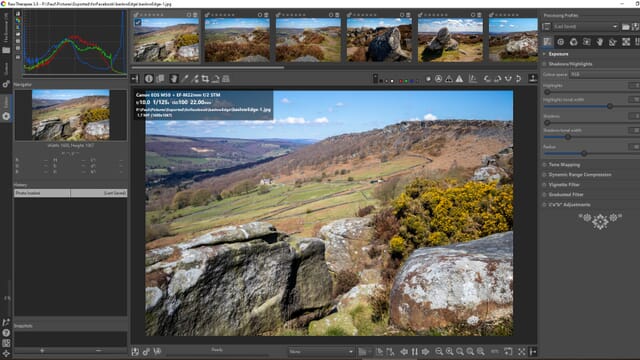Switch to the Advanced tools tab
The height and width of the screenshot is (360, 640).
(587, 42)
